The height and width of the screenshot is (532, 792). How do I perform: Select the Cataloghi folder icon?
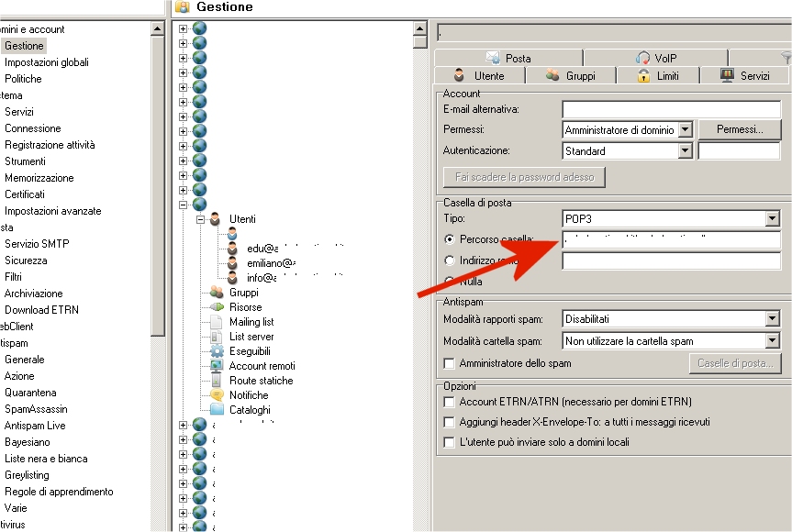(217, 410)
